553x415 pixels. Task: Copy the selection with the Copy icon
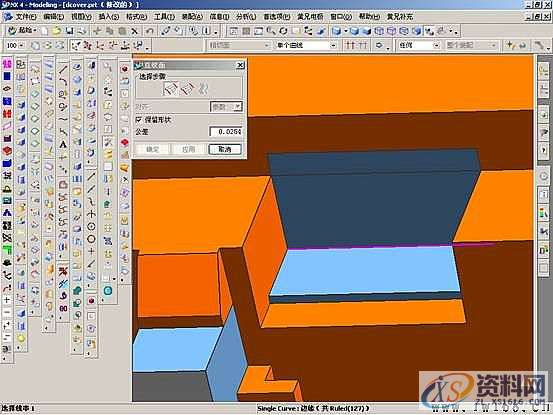pyautogui.click(x=109, y=31)
